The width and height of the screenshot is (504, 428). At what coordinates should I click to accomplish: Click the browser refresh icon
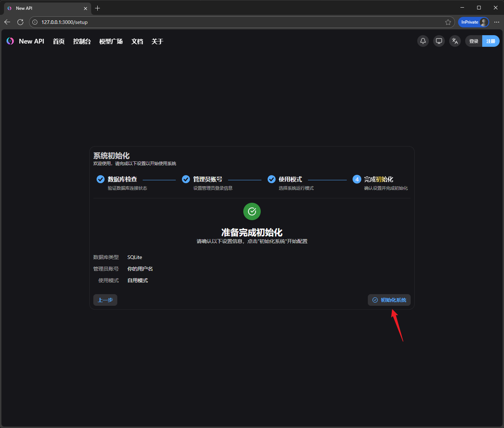(x=20, y=22)
